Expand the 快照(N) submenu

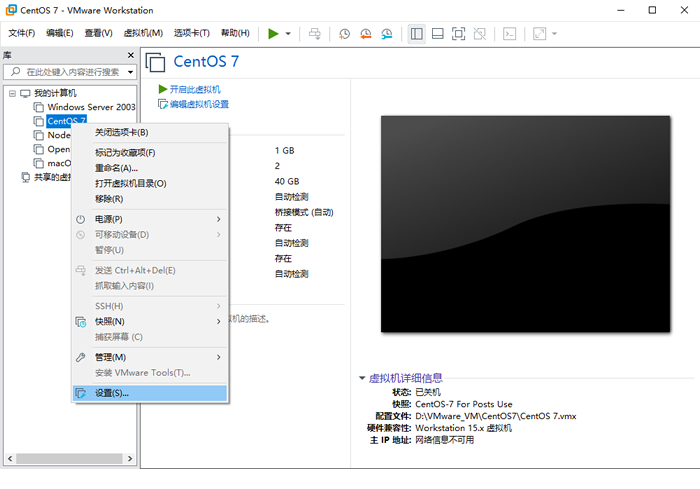point(150,322)
